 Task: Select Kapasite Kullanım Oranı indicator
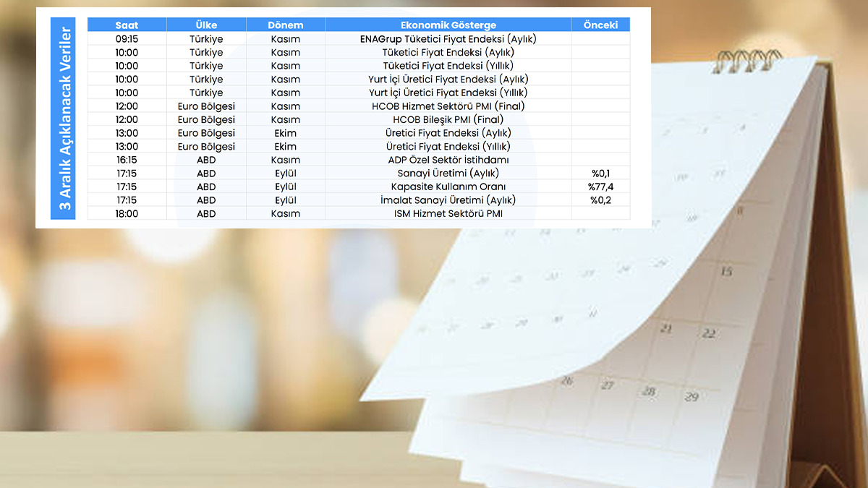click(448, 187)
